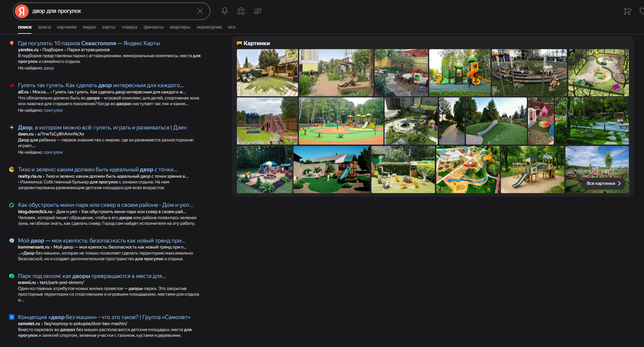The width and height of the screenshot is (644, 347).
Task: Open image search via camera icon
Action: 241,11
